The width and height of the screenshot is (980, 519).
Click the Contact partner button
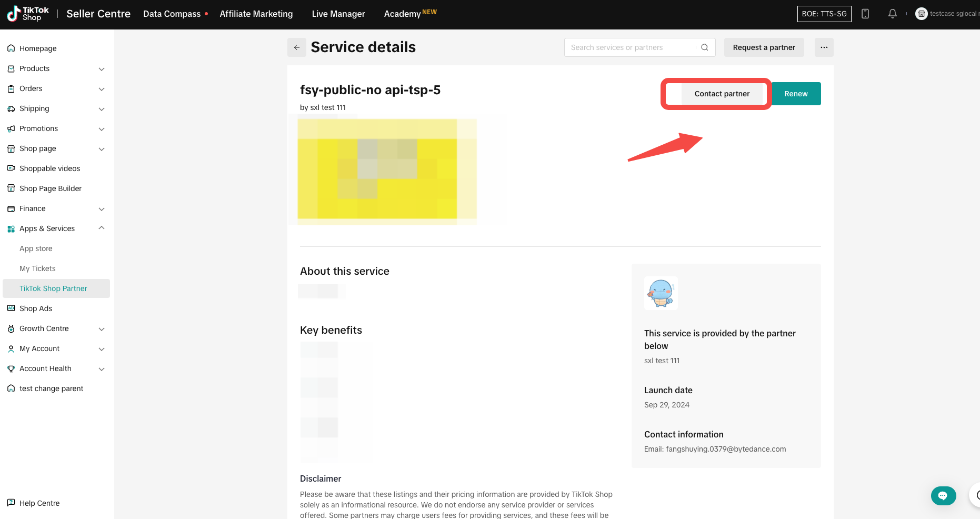tap(722, 94)
